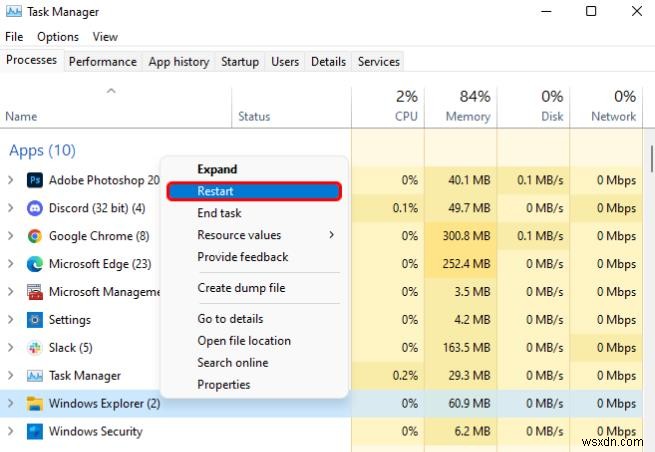This screenshot has width=655, height=452.
Task: Expand the Discord (32 bit) process group
Action: click(10, 208)
